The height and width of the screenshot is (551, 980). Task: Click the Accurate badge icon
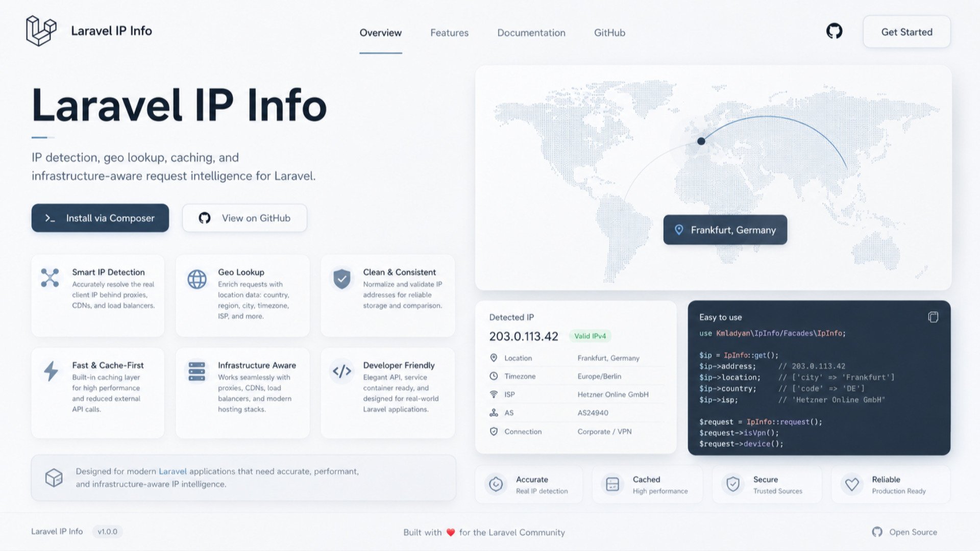496,484
